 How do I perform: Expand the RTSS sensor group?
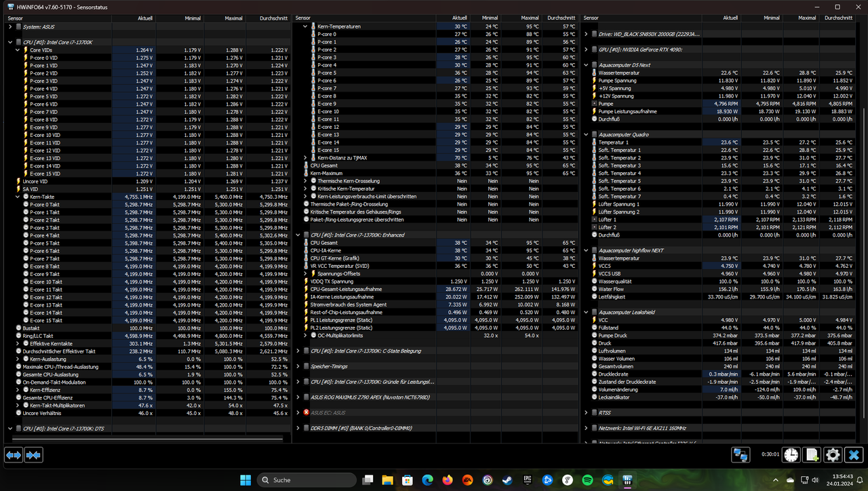pos(586,412)
